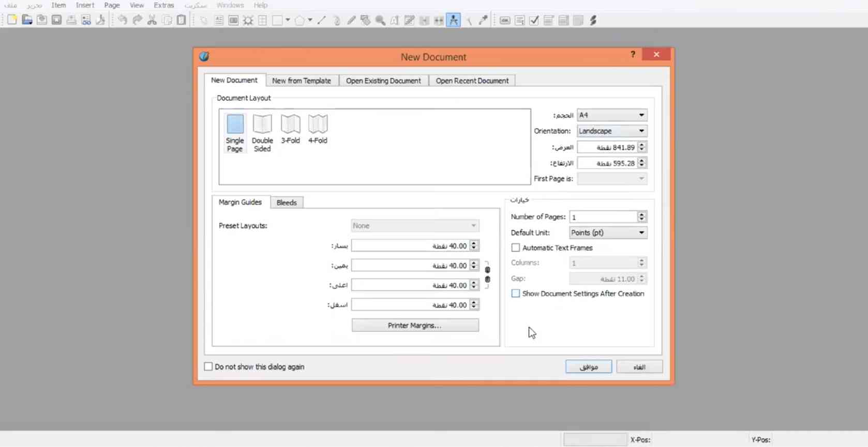Click the موافق (OK) button
The image size is (868, 447).
(x=589, y=366)
